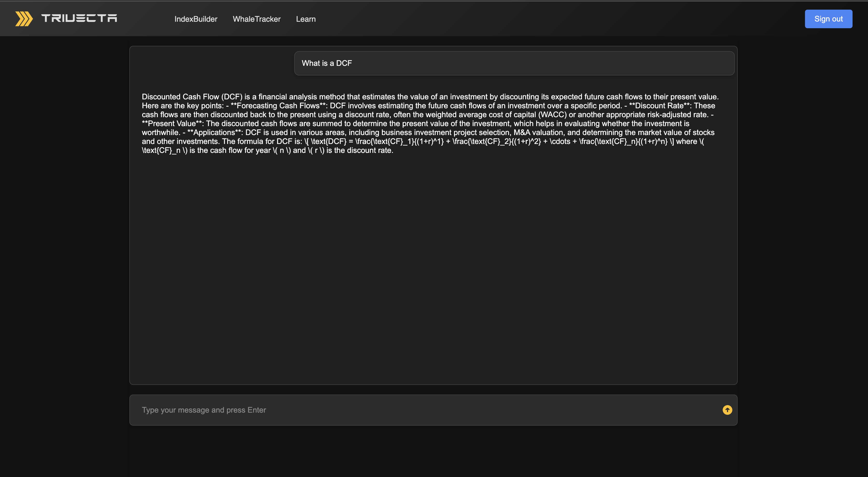
Task: Focus the 'Type your message' input field
Action: pos(404,410)
